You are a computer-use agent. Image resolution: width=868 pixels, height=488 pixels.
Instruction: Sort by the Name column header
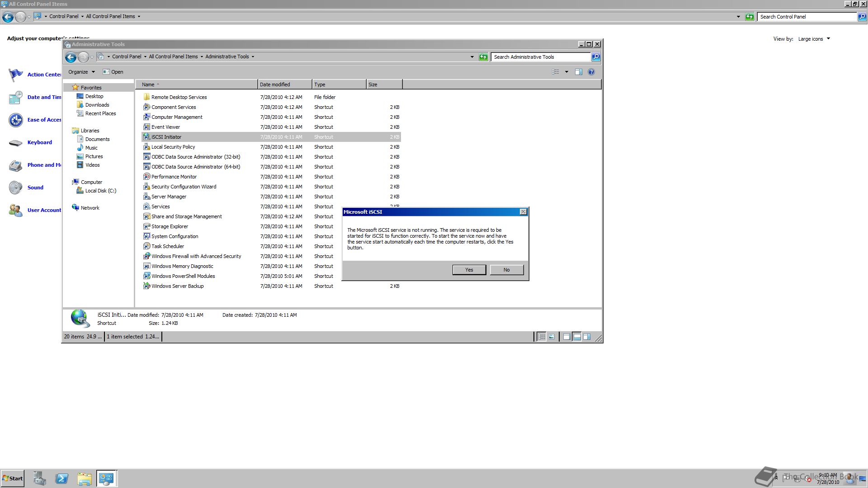[197, 84]
